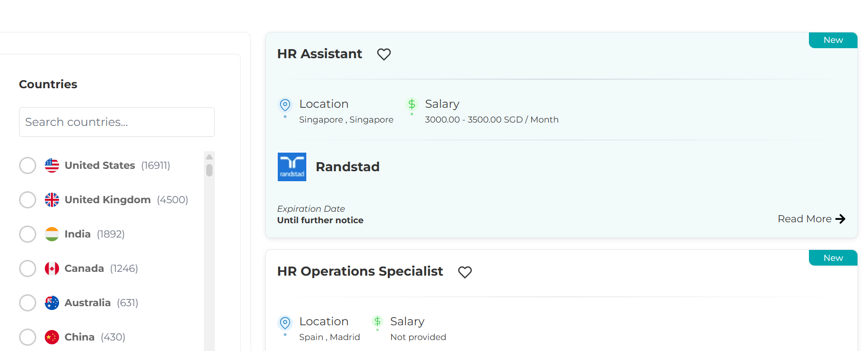The height and width of the screenshot is (351, 868).
Task: Click the location pin icon for Singapore
Action: click(285, 105)
